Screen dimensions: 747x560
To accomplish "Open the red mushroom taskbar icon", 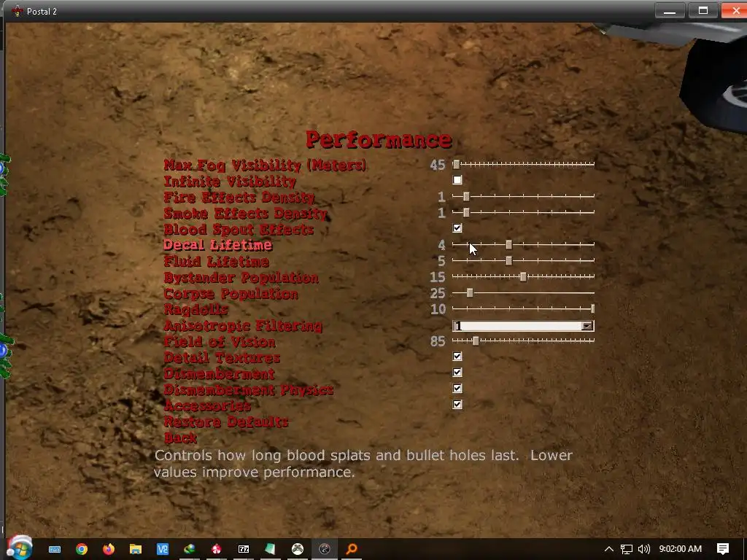I will [x=217, y=549].
